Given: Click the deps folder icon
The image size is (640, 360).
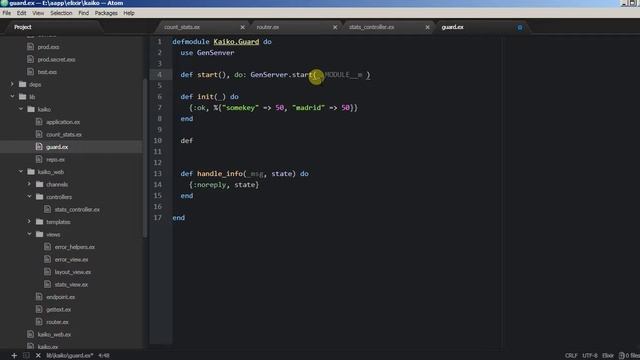Looking at the screenshot, I should (22, 84).
